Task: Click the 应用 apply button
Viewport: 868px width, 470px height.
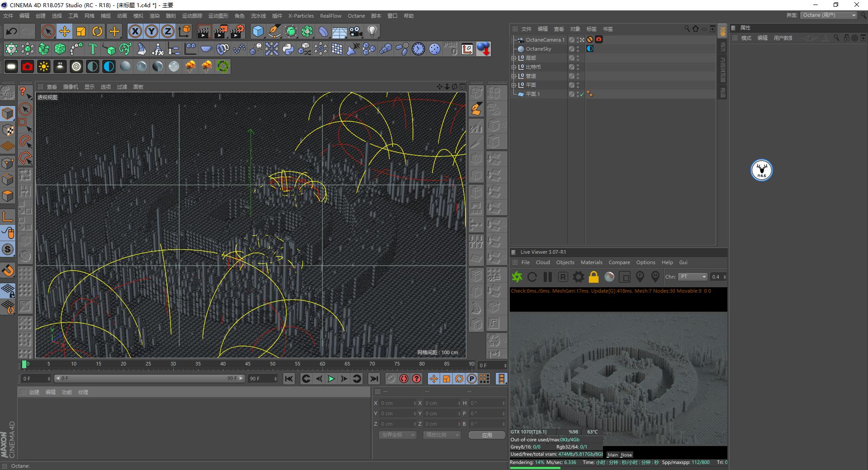Action: click(x=487, y=435)
